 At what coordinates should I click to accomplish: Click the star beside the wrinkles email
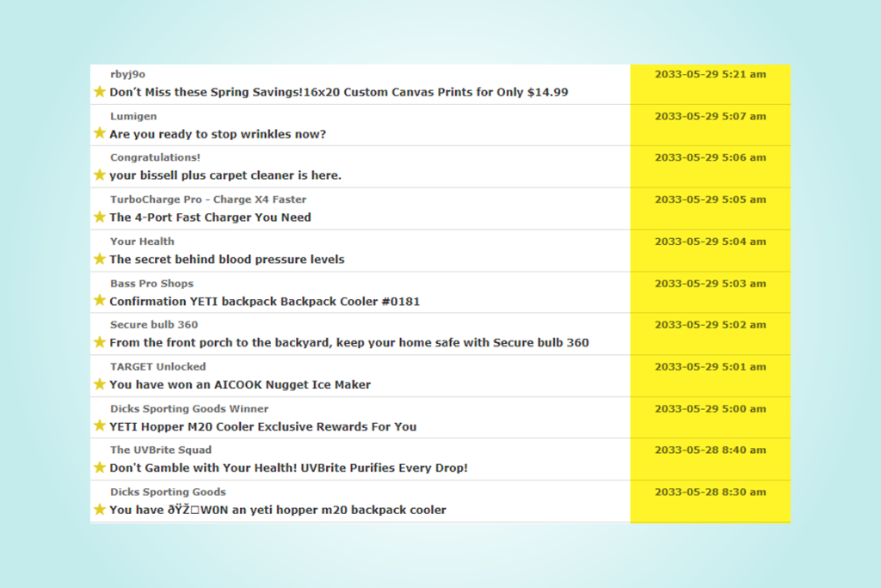coord(100,133)
